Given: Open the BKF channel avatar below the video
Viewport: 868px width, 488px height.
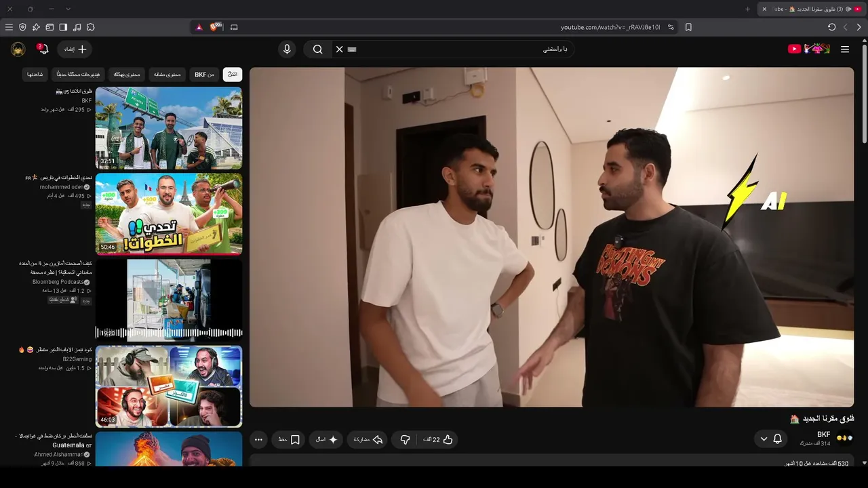Looking at the screenshot, I should [x=845, y=439].
